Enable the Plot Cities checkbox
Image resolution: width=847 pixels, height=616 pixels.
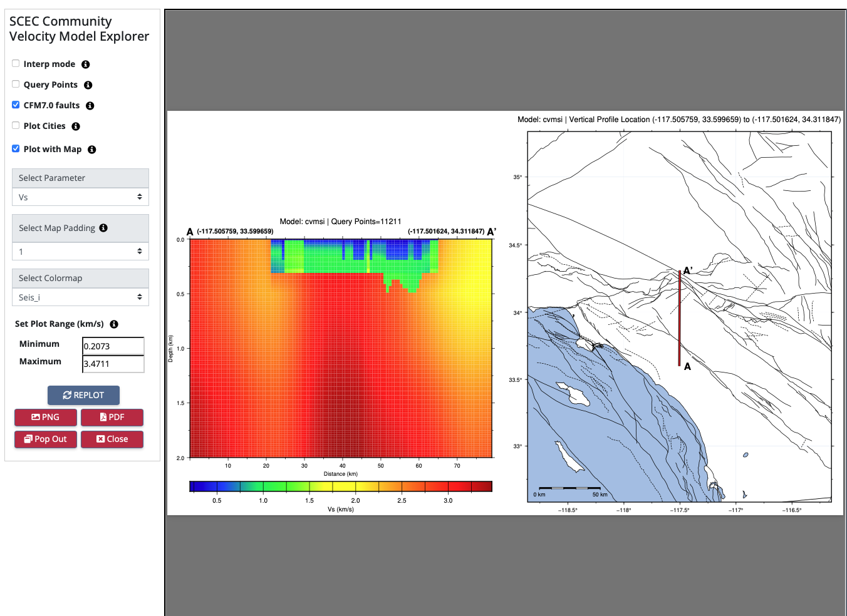16,125
